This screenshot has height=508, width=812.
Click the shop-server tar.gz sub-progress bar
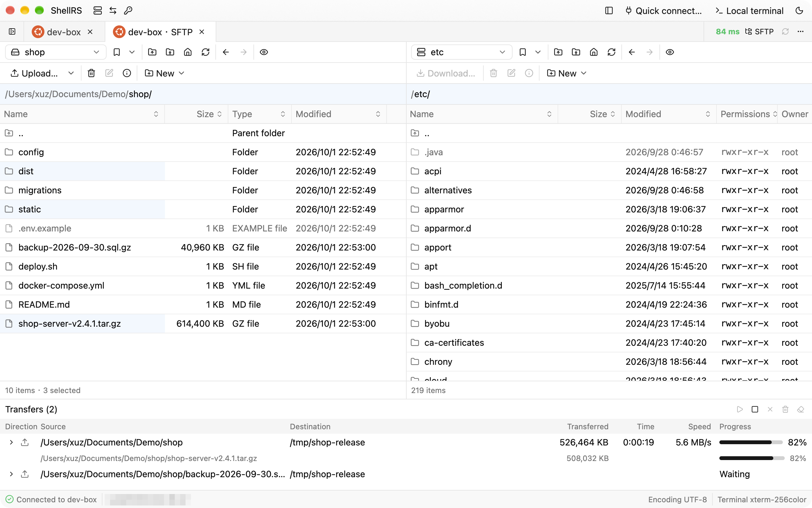point(752,458)
